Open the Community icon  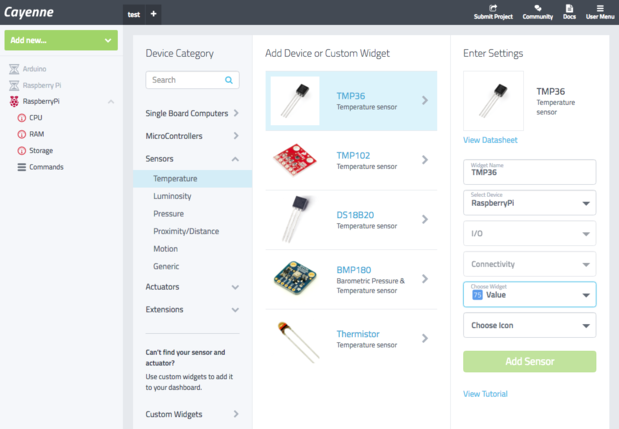click(x=538, y=8)
